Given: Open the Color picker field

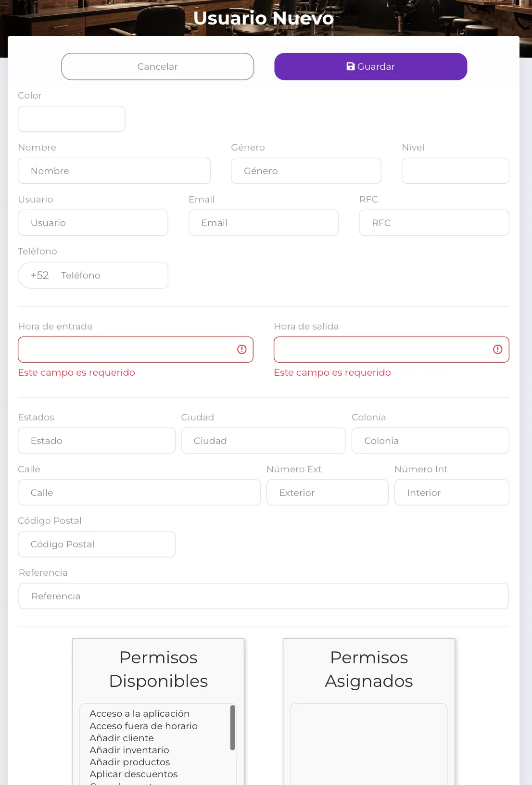Looking at the screenshot, I should [x=72, y=119].
